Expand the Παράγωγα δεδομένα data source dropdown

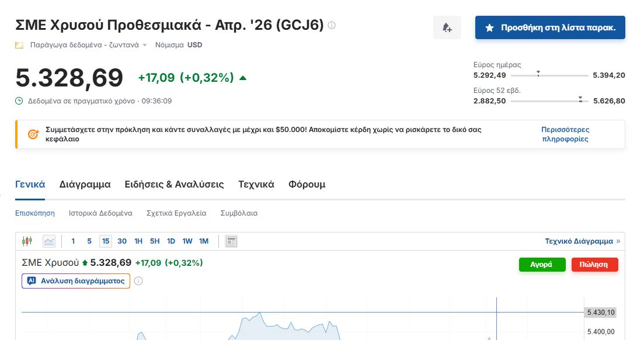click(144, 45)
